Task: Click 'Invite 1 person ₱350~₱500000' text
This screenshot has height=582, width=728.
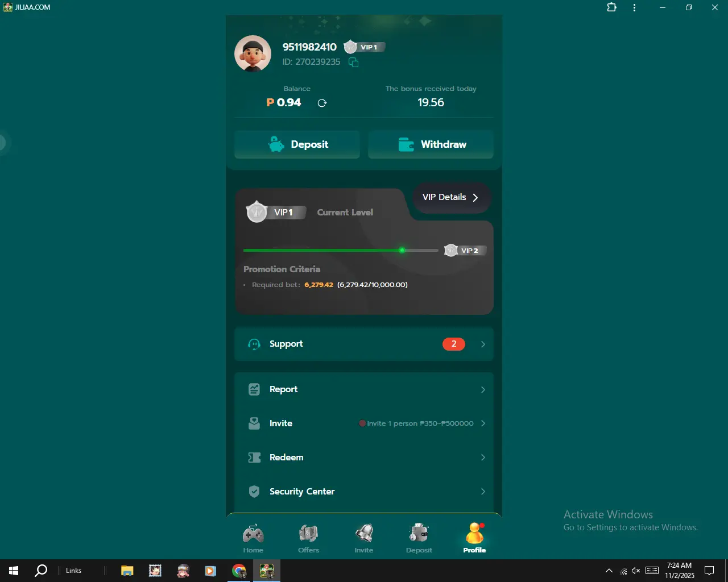Action: (420, 423)
